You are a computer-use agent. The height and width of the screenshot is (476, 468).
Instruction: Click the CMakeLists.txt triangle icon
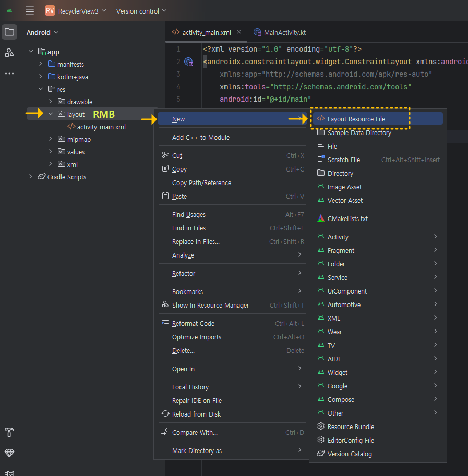coord(321,218)
